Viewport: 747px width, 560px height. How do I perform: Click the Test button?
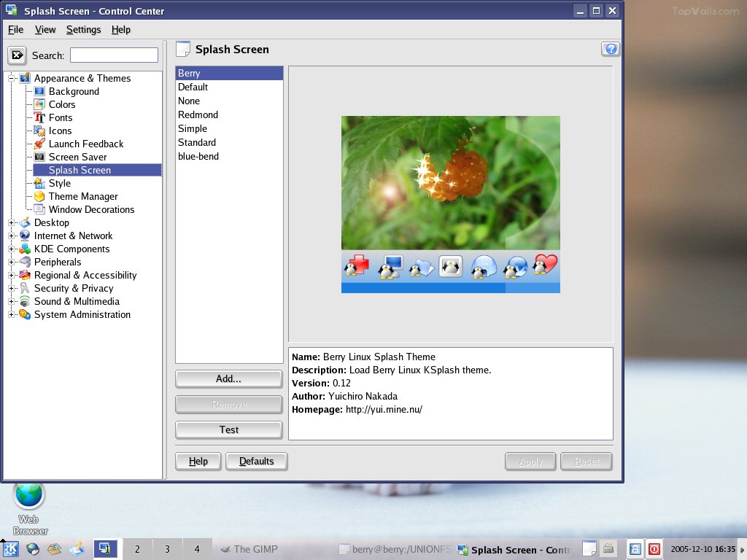(x=228, y=430)
